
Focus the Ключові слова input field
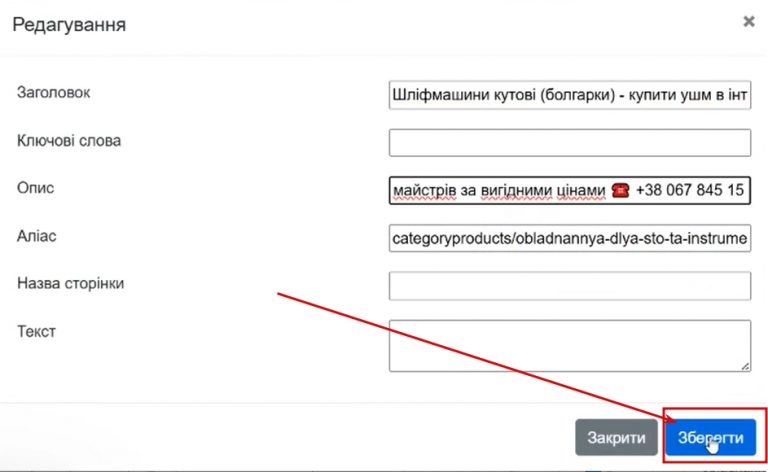point(570,142)
